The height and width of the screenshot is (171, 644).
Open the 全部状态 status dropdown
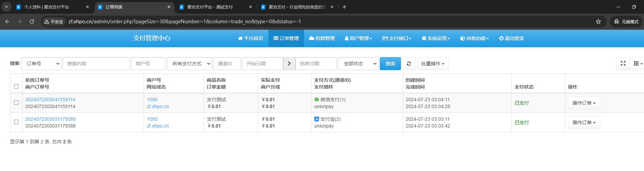pyautogui.click(x=358, y=64)
